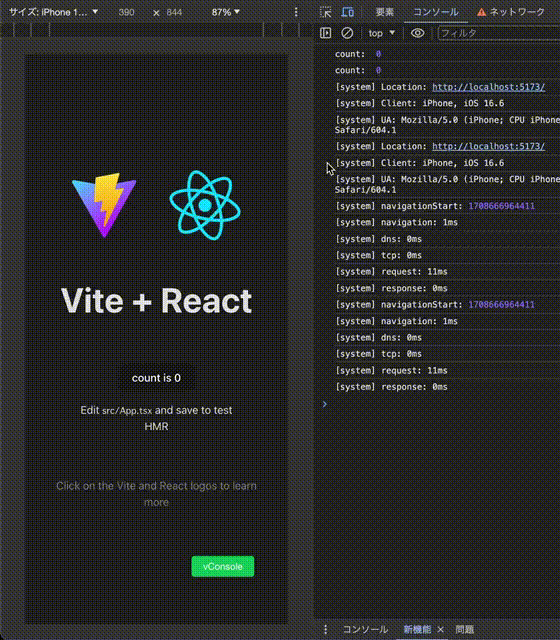The image size is (560, 640).
Task: Focus the フィルタ filter input field
Action: tap(499, 33)
